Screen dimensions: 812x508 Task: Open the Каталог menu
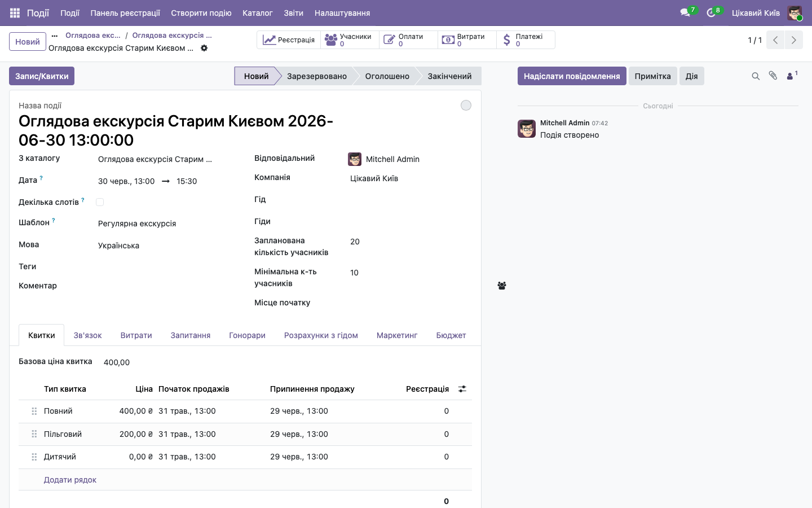tap(258, 13)
